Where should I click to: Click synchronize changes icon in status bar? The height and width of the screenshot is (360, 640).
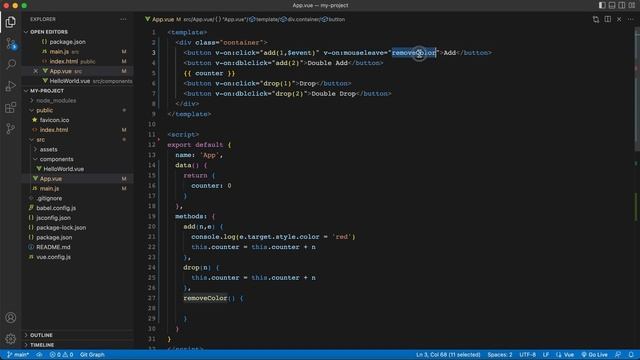click(x=39, y=355)
